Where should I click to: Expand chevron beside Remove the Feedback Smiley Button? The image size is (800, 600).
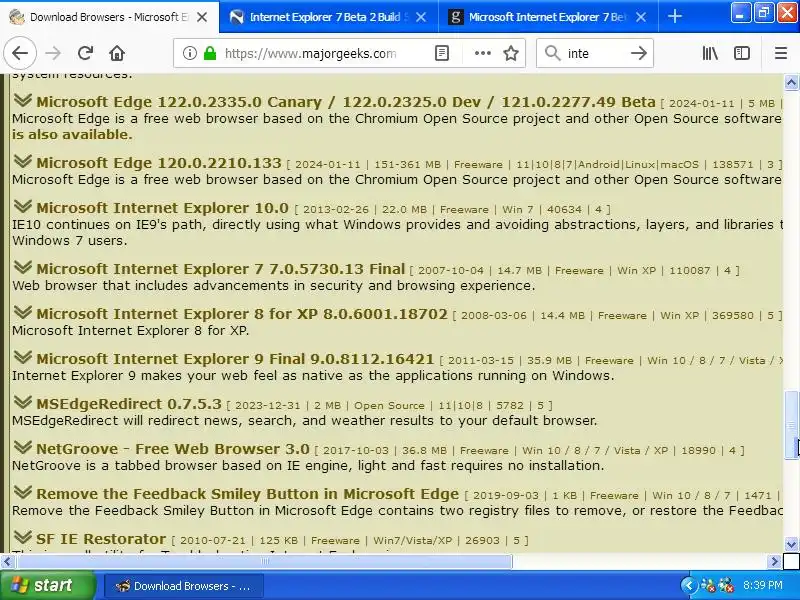(x=22, y=493)
